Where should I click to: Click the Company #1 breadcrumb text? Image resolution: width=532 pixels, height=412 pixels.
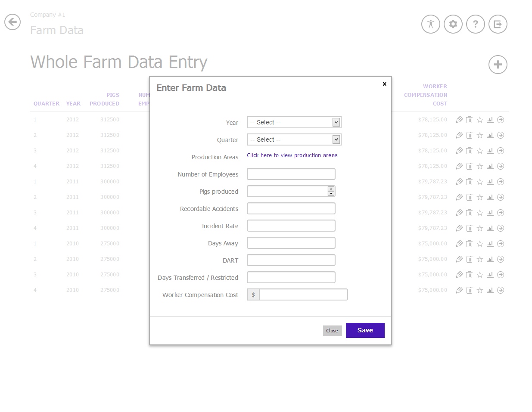(48, 15)
